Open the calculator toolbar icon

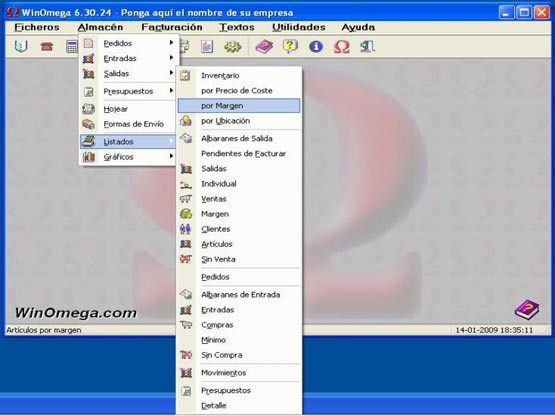tap(72, 46)
